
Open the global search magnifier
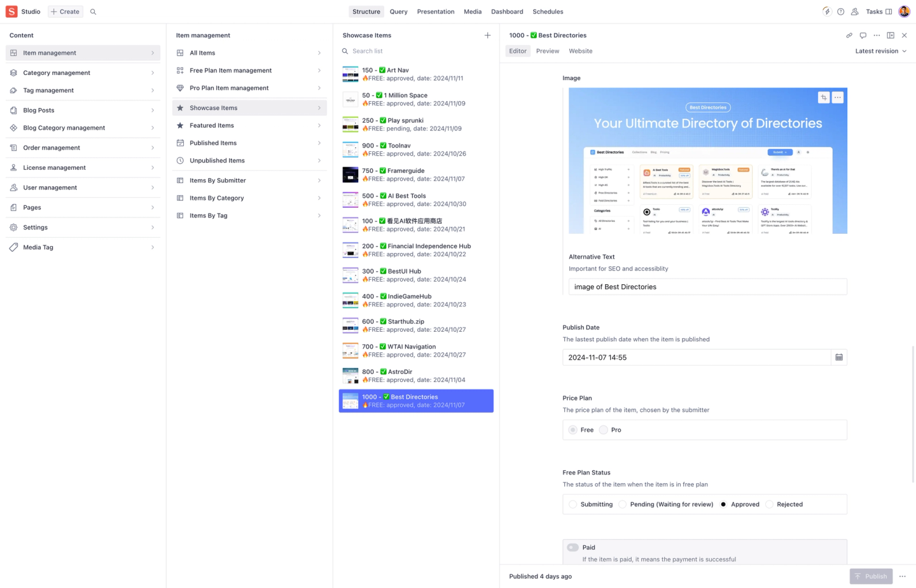coord(93,11)
